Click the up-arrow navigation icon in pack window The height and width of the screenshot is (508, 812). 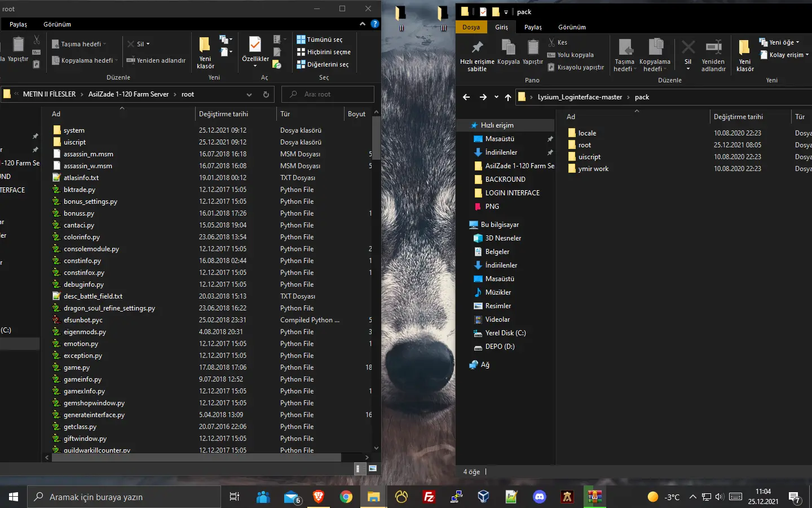[x=508, y=97]
